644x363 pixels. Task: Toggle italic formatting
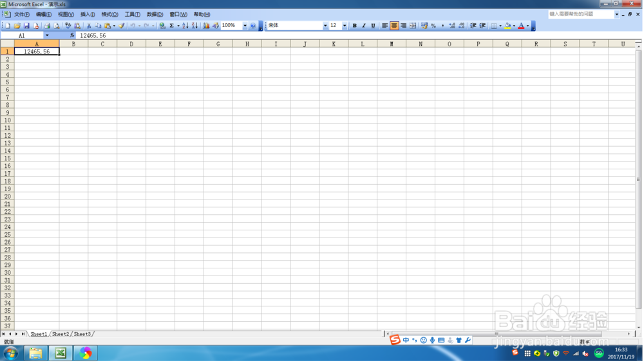[x=364, y=26]
